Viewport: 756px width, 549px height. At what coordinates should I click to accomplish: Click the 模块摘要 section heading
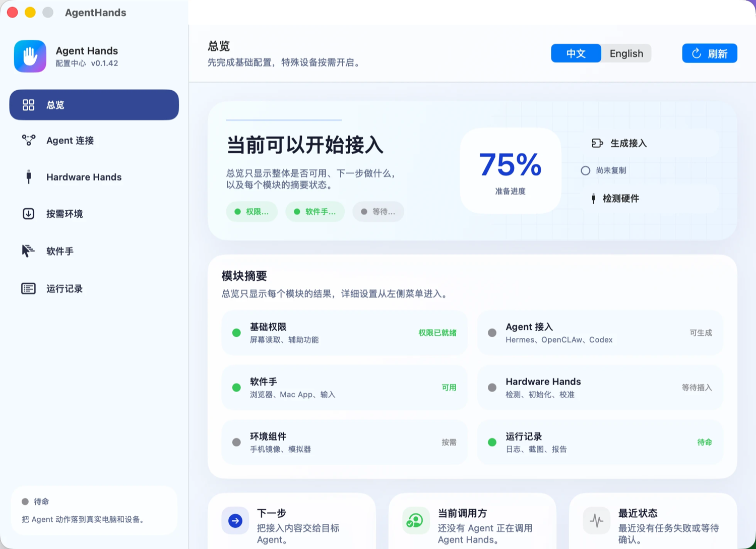point(244,276)
